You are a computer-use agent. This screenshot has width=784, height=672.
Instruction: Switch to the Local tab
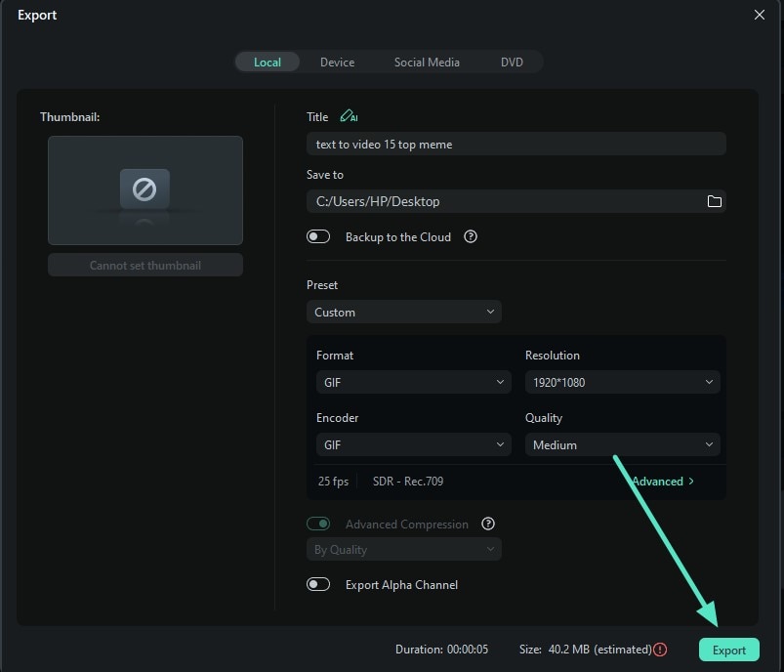coord(268,63)
